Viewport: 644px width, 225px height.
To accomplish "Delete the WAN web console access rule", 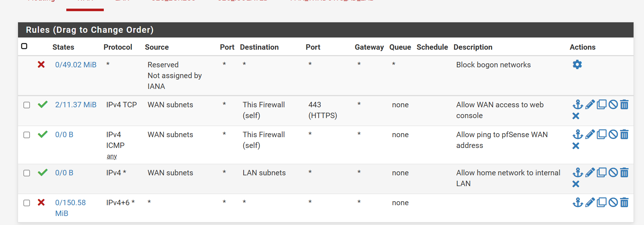I will 625,104.
